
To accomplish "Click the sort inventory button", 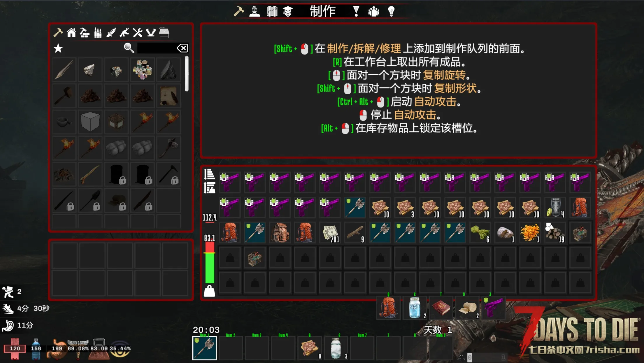I will [209, 174].
